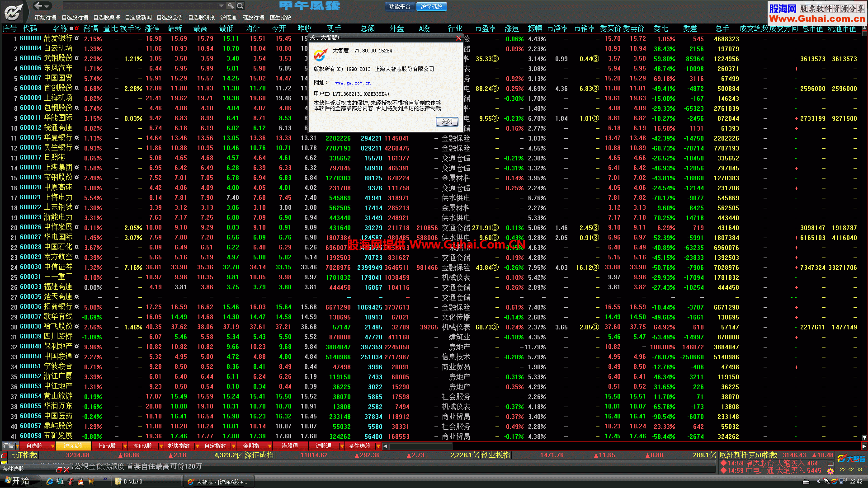Sort by the 涨幅 column header

(x=90, y=28)
